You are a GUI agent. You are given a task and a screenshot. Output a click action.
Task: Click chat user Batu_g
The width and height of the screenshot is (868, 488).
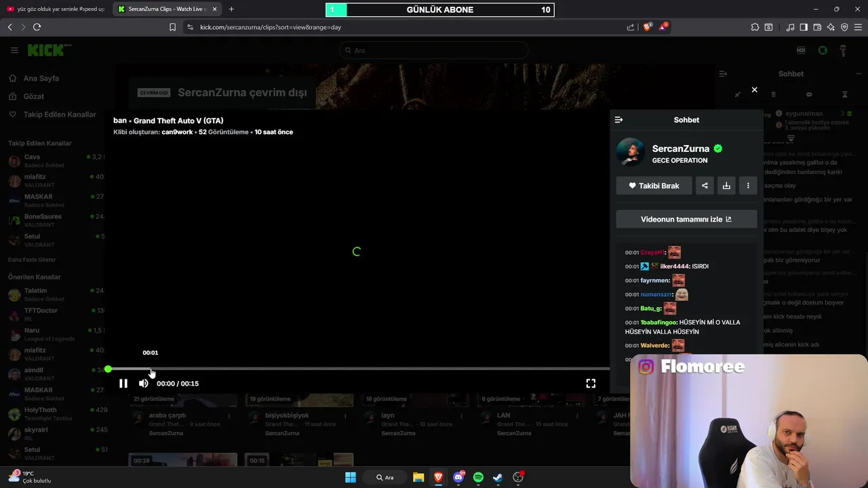(x=651, y=308)
